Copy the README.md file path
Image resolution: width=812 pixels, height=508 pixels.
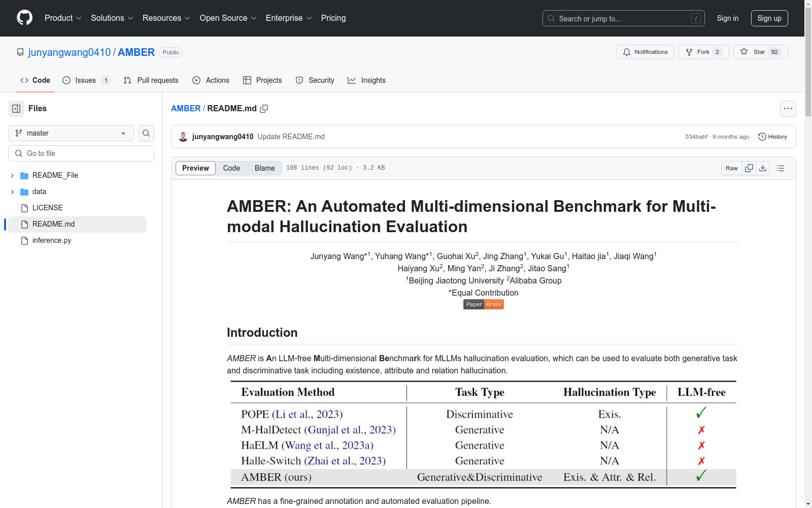(264, 109)
